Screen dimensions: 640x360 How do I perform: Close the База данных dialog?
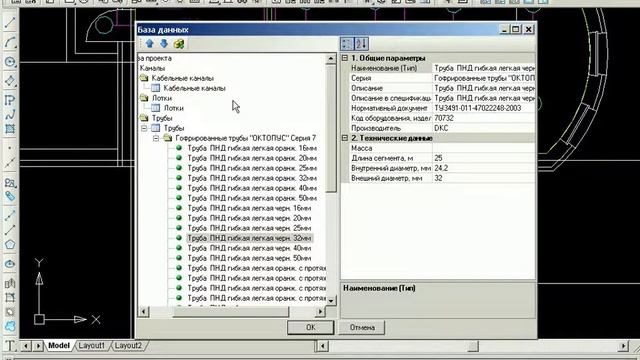pyautogui.click(x=529, y=29)
